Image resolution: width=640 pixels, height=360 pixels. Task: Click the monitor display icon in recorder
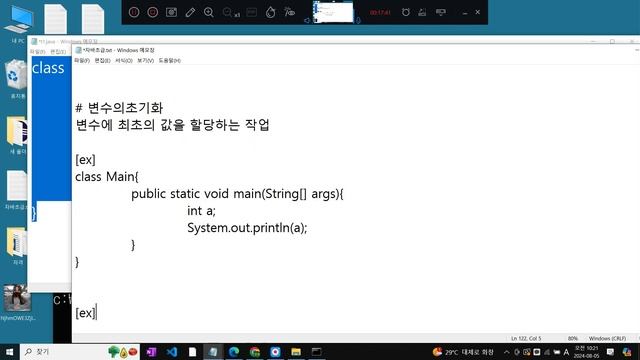441,12
